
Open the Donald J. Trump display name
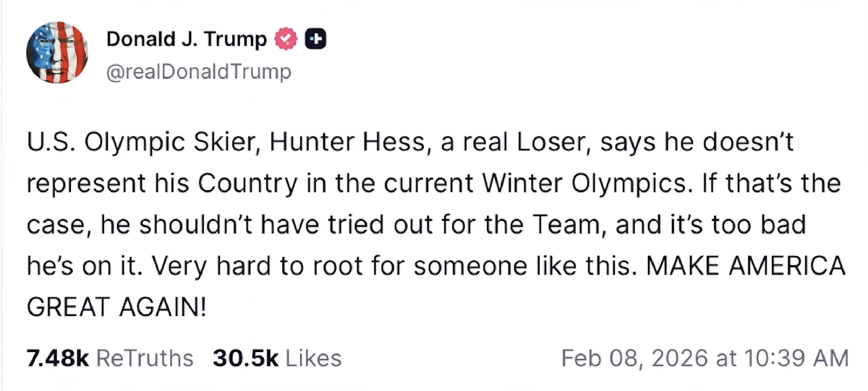tap(187, 40)
